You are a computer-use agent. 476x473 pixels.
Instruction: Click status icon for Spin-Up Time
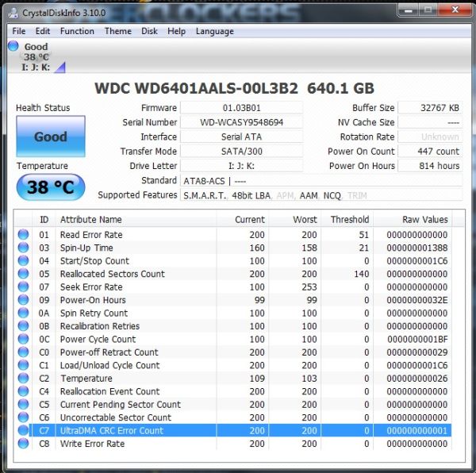click(x=23, y=248)
